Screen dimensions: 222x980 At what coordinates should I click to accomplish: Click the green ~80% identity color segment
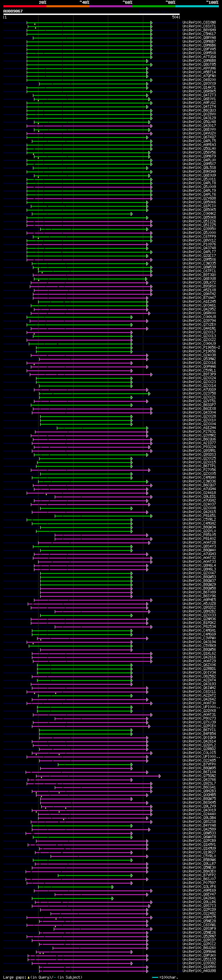point(154,6)
